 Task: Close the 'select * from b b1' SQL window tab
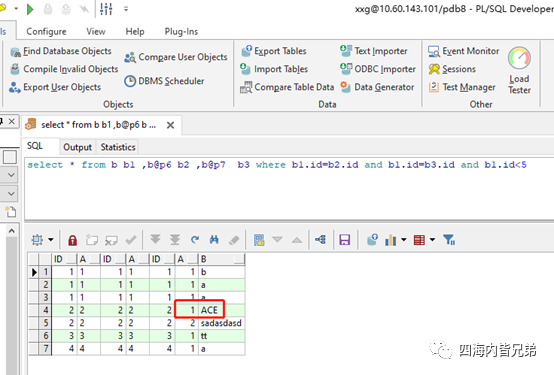pyautogui.click(x=170, y=125)
